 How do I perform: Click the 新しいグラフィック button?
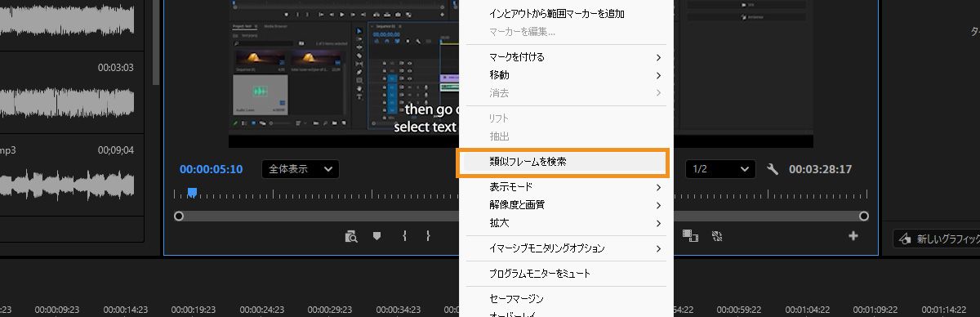[937, 239]
